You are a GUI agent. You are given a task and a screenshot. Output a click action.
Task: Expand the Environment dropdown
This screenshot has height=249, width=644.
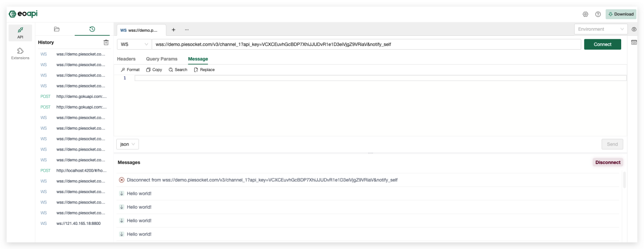click(601, 29)
